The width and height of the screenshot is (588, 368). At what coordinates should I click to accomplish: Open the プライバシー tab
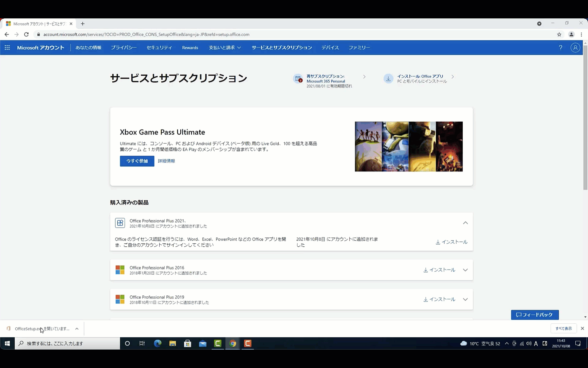[124, 48]
